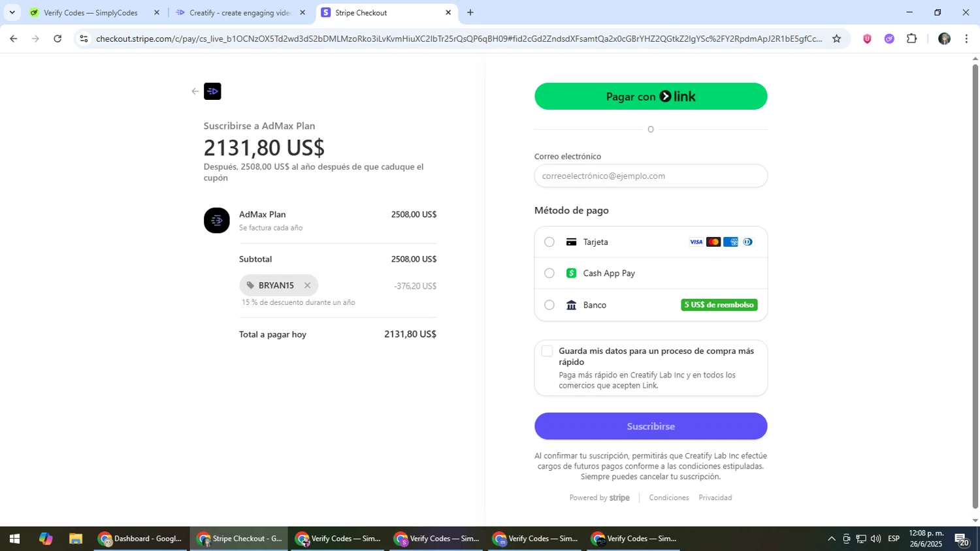Open the red shield extension icon
This screenshot has height=551, width=980.
pos(867,39)
